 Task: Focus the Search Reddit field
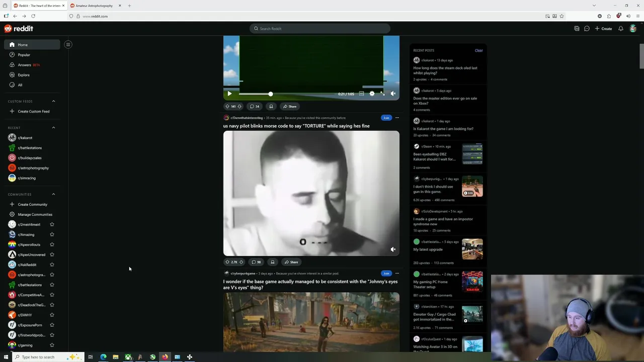pos(319,29)
